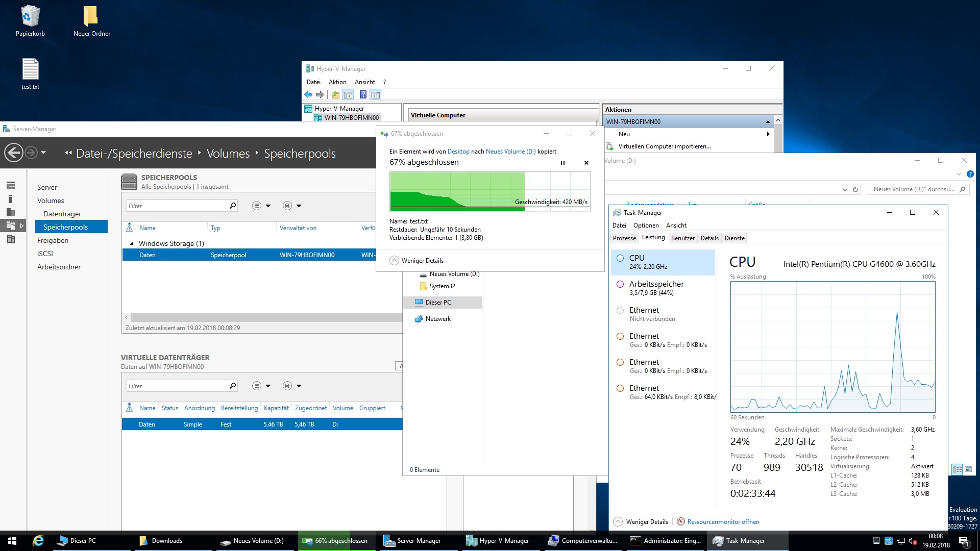Click the Ressourcenmonitor öffnen link
The width and height of the screenshot is (980, 551).
pyautogui.click(x=723, y=521)
